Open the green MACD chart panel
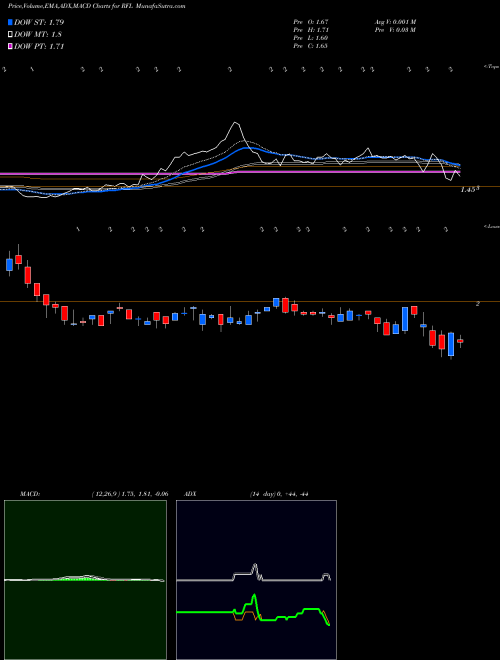Image resolution: width=500 pixels, height=660 pixels. pyautogui.click(x=85, y=580)
